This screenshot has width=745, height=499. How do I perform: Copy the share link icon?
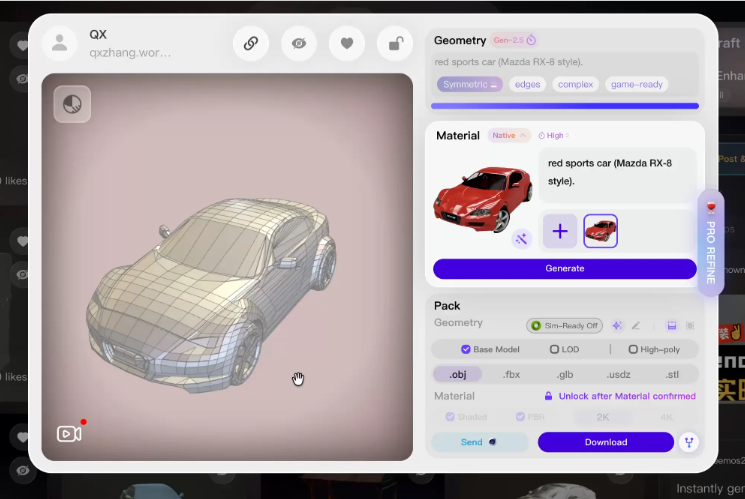[251, 43]
